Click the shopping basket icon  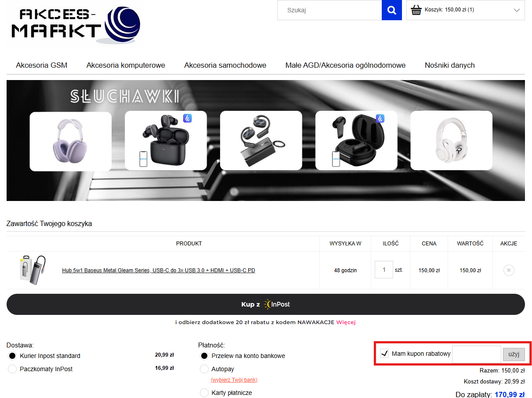pyautogui.click(x=416, y=10)
